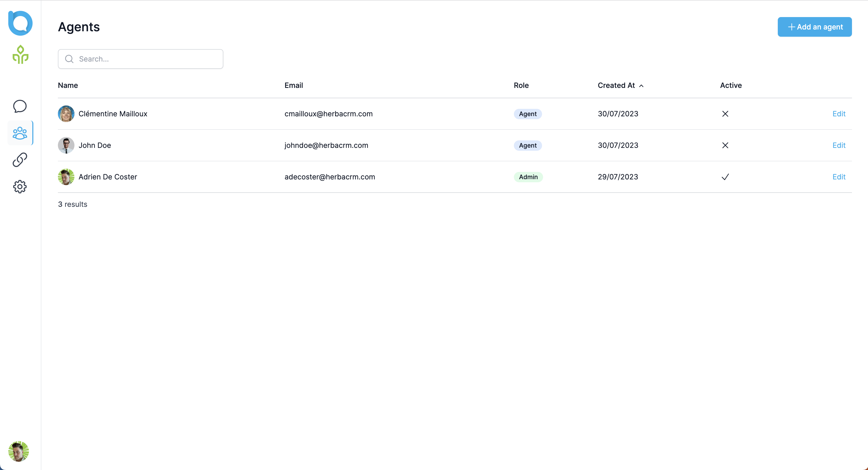Click the 3 results count text
The width and height of the screenshot is (868, 470).
click(x=72, y=204)
